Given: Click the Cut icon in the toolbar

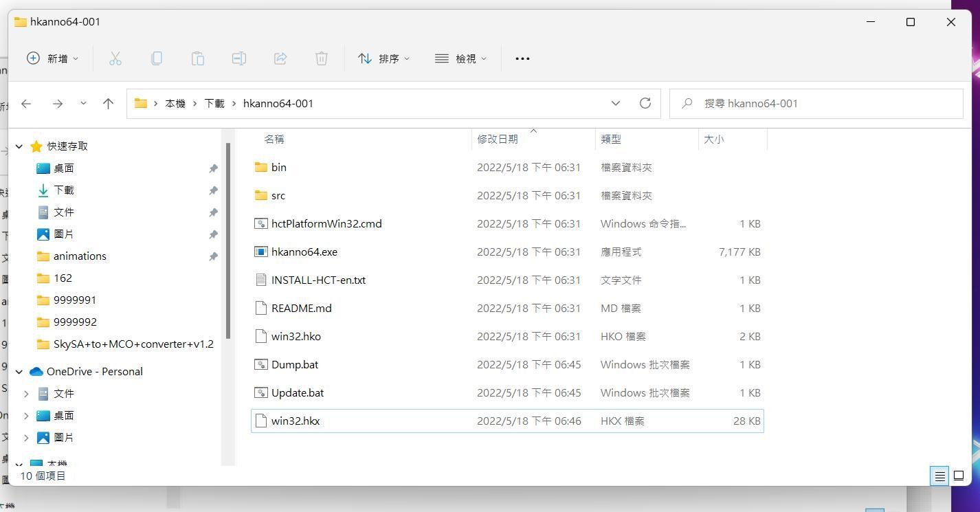Looking at the screenshot, I should tap(115, 58).
